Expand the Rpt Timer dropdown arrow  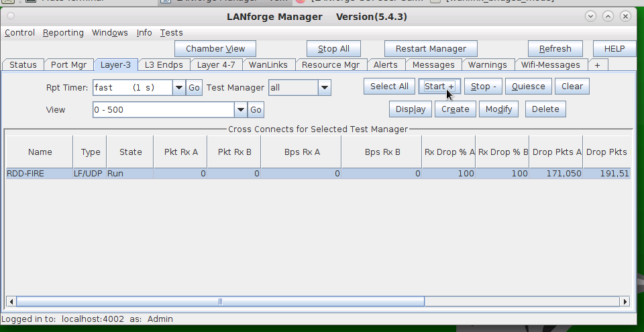[x=179, y=87]
